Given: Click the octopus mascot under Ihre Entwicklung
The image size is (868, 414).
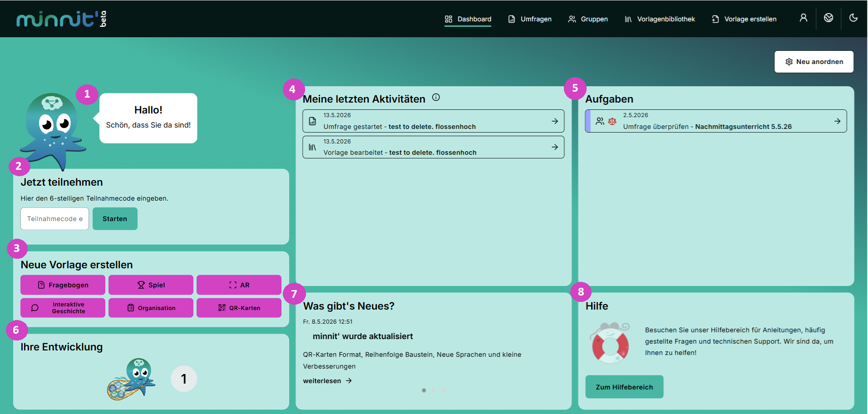Looking at the screenshot, I should coord(131,379).
